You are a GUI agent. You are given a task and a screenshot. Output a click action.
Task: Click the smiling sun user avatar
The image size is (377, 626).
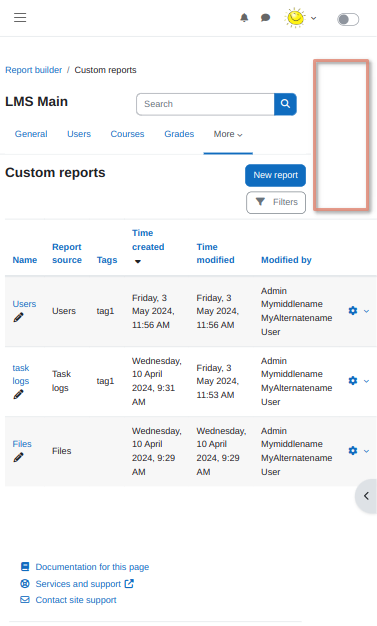295,18
